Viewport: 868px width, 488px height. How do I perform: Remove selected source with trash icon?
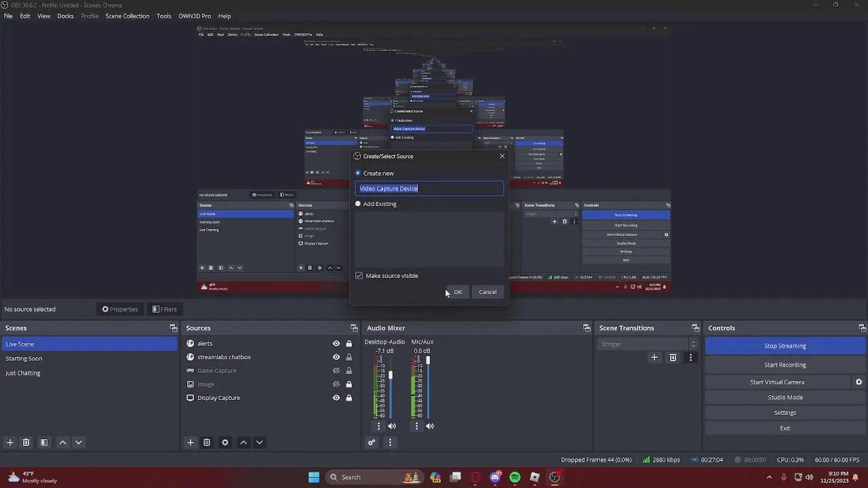(x=207, y=443)
